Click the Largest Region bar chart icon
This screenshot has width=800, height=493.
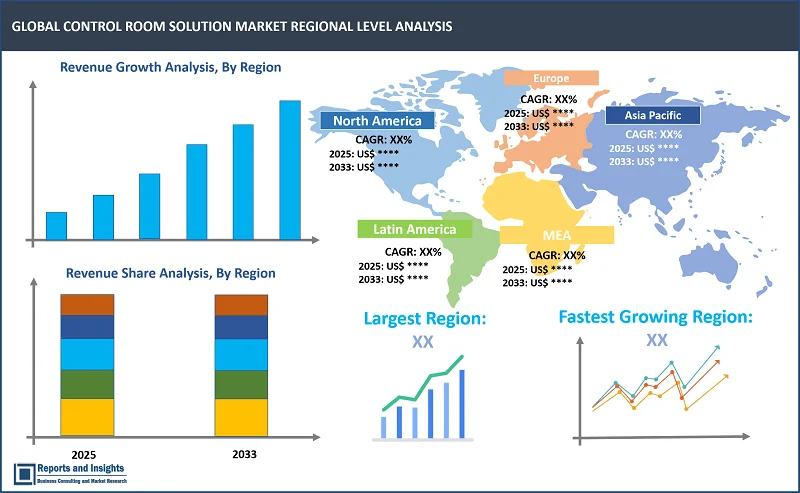pyautogui.click(x=424, y=398)
